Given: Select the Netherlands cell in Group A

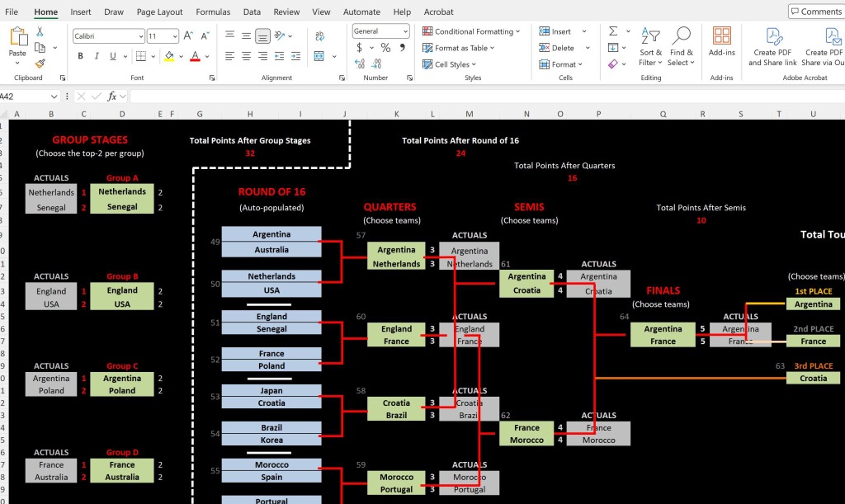Looking at the screenshot, I should 122,191.
